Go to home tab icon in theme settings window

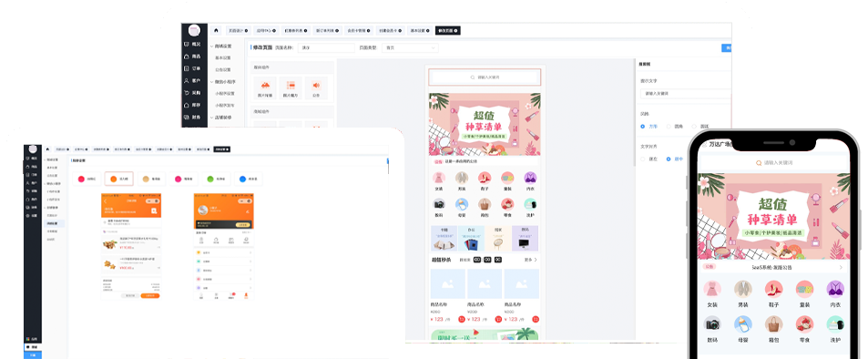pyautogui.click(x=48, y=149)
